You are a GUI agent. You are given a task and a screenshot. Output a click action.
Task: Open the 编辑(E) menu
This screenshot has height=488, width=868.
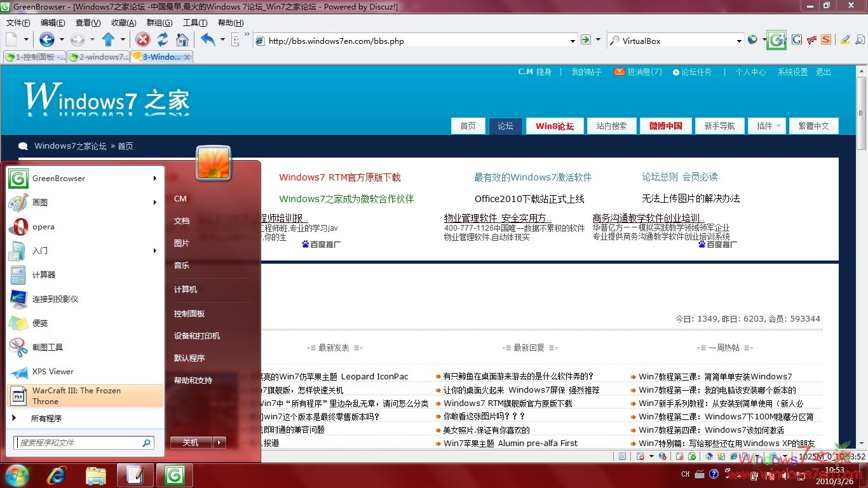[x=53, y=22]
